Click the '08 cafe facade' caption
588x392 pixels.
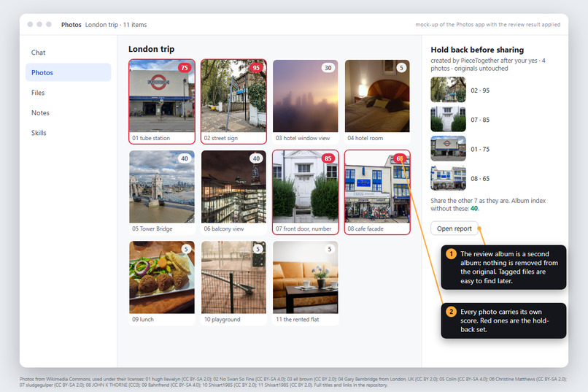tap(365, 228)
